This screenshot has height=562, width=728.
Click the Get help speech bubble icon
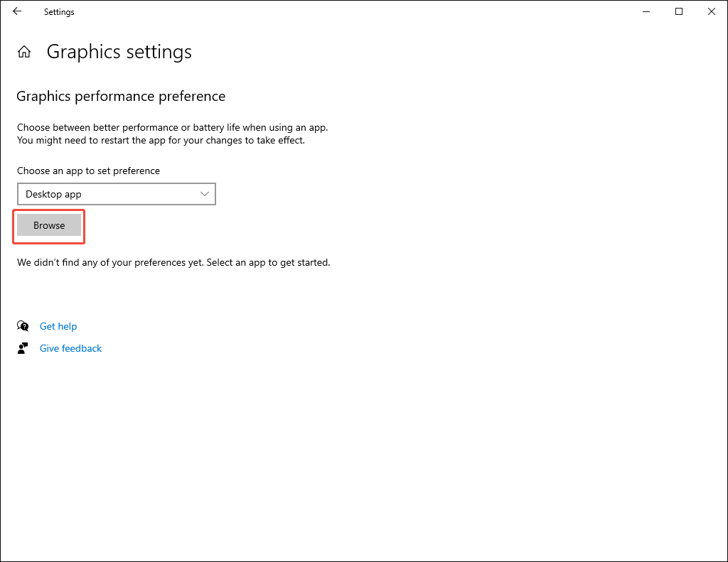click(x=22, y=325)
